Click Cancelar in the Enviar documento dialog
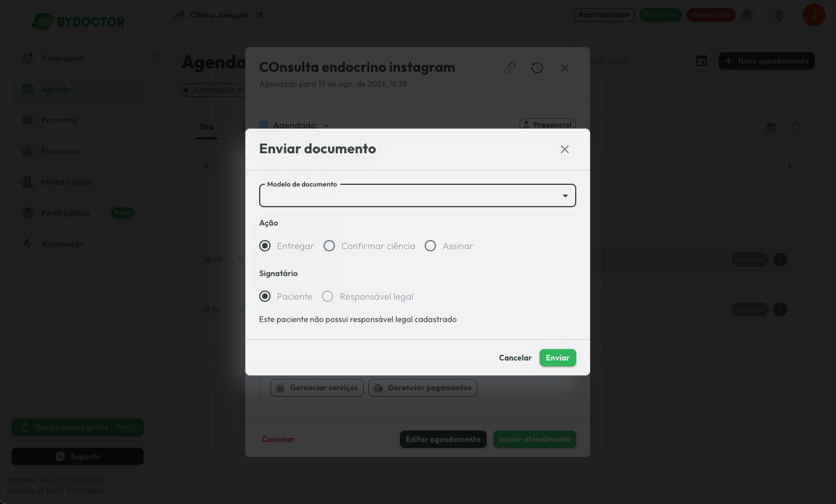 click(515, 358)
